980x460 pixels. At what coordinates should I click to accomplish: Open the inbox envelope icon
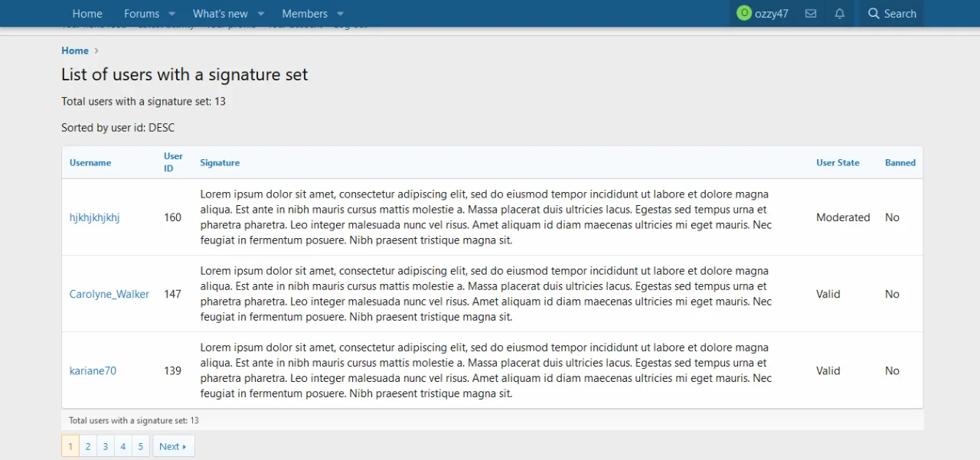click(811, 13)
